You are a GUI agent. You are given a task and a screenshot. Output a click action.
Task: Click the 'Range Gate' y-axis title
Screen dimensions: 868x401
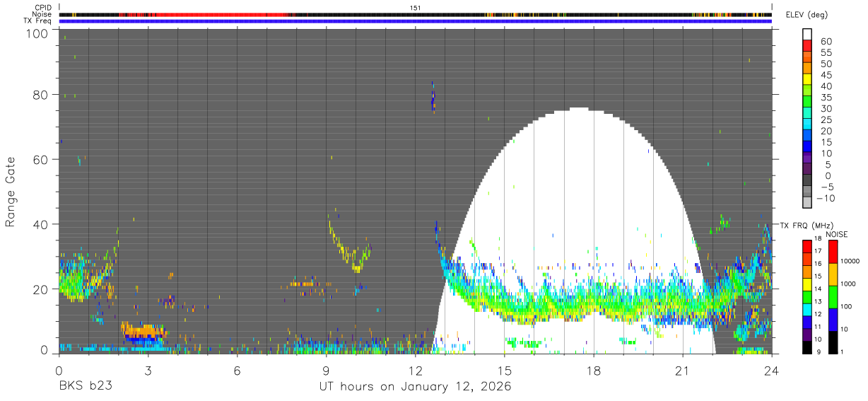pos(11,192)
